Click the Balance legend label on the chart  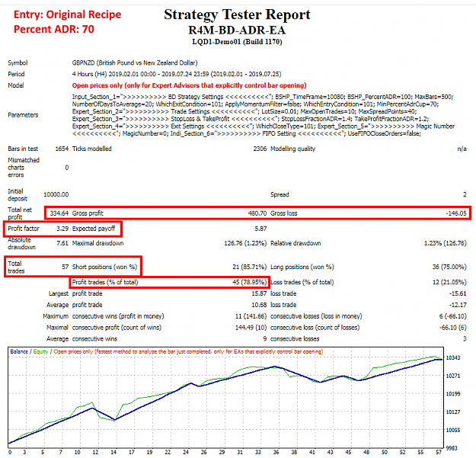[19, 352]
